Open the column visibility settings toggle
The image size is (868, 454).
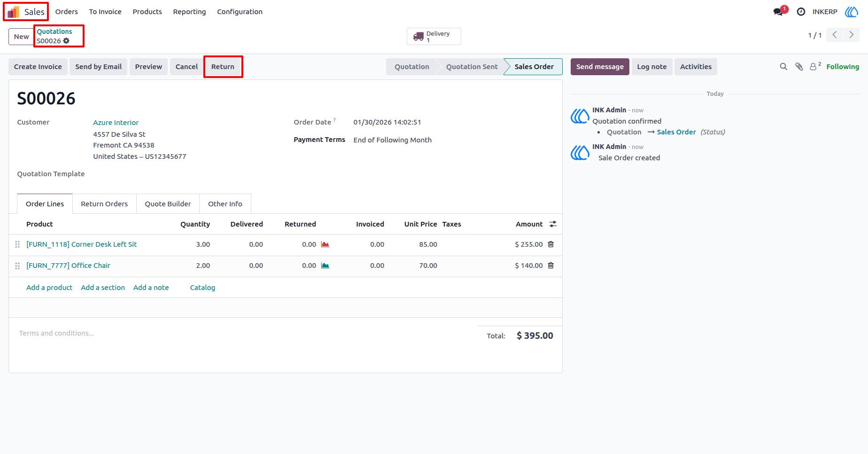click(553, 224)
